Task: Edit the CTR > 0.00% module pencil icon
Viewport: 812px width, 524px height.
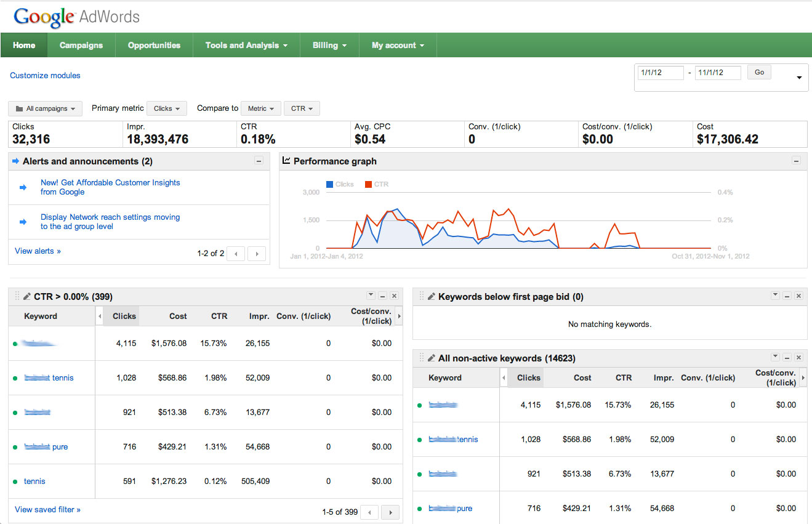Action: click(x=27, y=297)
